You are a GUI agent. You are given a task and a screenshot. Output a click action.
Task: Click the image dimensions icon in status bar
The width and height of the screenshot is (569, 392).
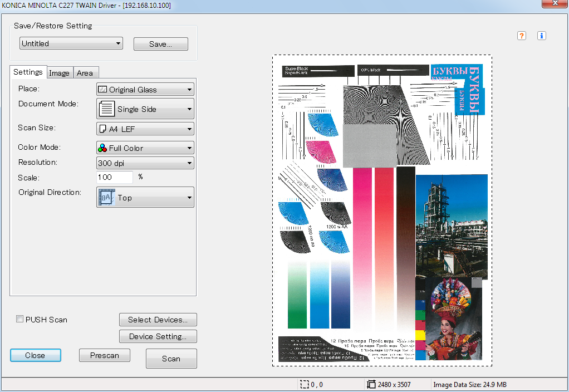click(371, 384)
